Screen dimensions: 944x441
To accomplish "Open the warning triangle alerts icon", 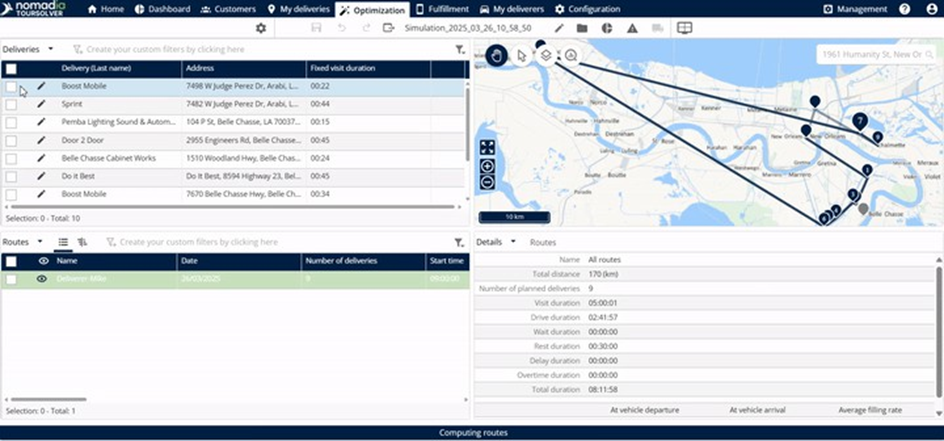I will pyautogui.click(x=632, y=28).
